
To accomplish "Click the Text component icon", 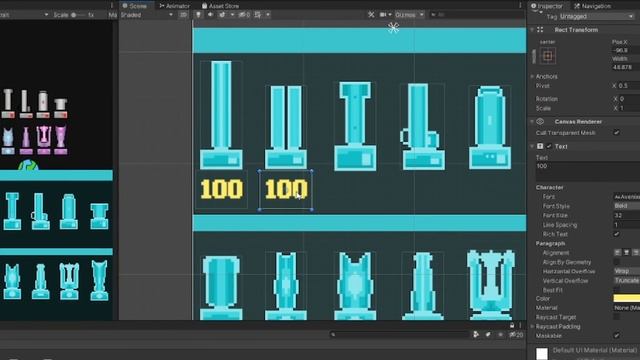I will (540, 146).
